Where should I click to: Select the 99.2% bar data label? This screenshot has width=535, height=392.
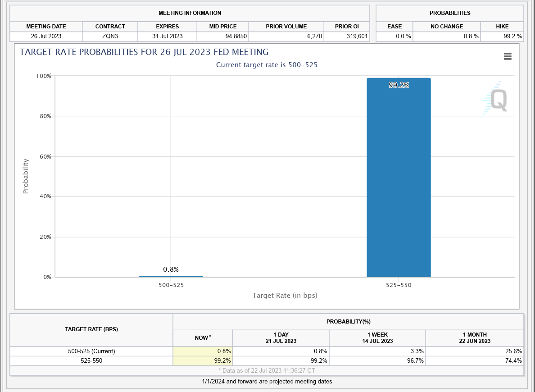click(399, 85)
